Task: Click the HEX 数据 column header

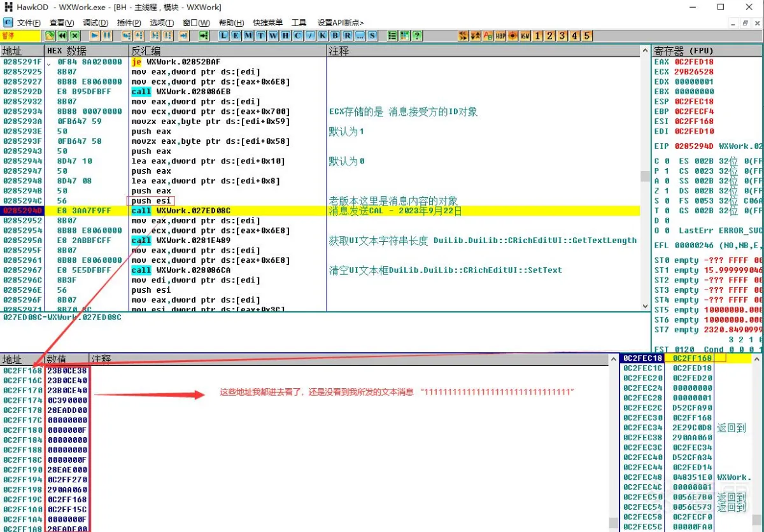Action: click(x=86, y=51)
